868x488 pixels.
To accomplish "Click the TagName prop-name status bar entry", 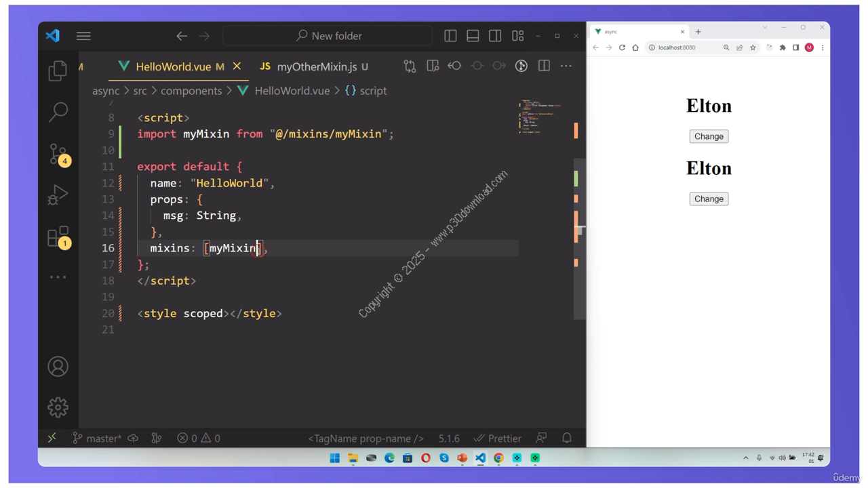I will point(366,439).
